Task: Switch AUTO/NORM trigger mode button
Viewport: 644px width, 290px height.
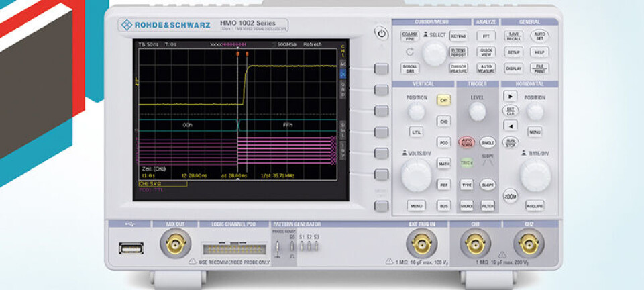Action: (x=467, y=142)
